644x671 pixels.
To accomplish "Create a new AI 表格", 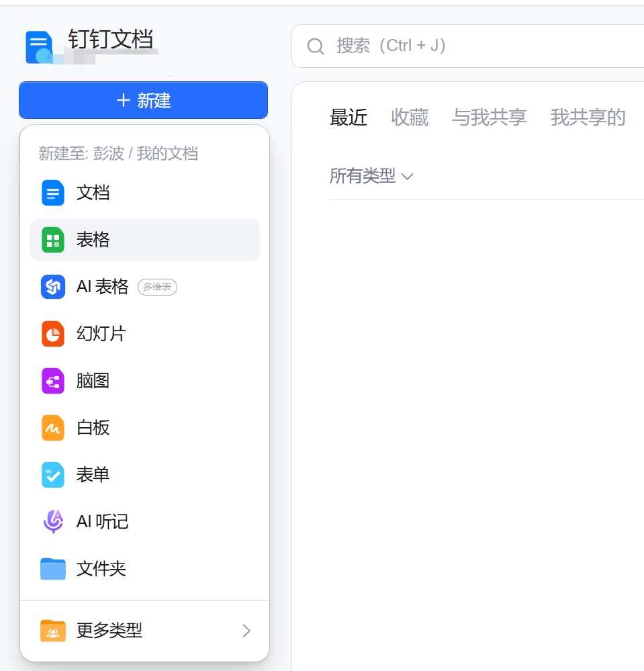I will tap(144, 287).
